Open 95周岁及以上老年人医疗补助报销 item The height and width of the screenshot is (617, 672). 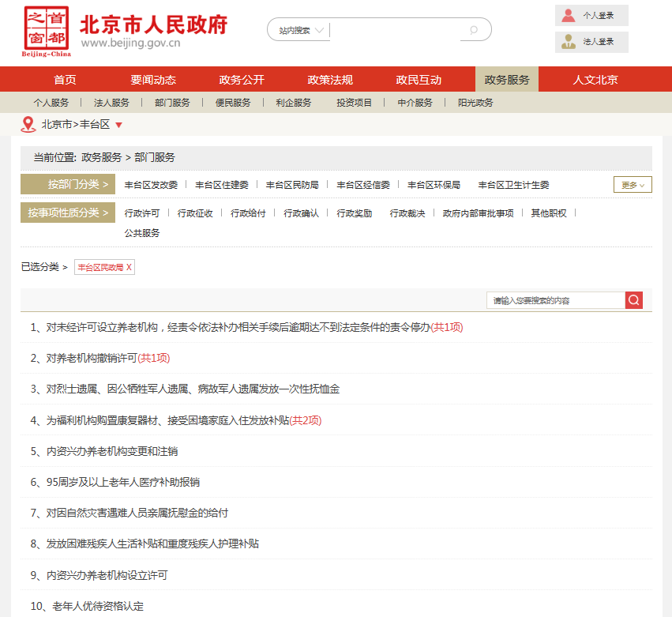point(122,482)
